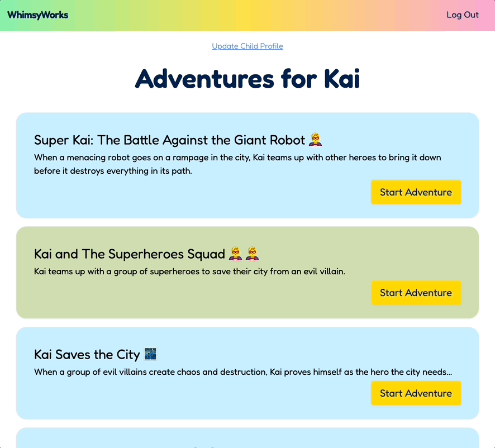The width and height of the screenshot is (495, 448).
Task: Click the Kai Saves the City description text
Action: (x=243, y=372)
